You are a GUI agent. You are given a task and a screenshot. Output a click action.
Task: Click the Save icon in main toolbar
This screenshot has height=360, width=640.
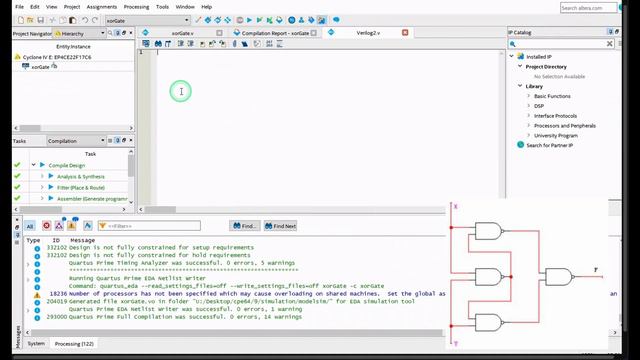40,20
